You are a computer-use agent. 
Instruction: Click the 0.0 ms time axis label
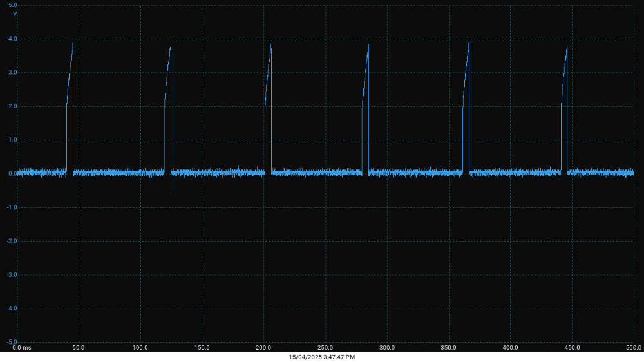(x=21, y=348)
